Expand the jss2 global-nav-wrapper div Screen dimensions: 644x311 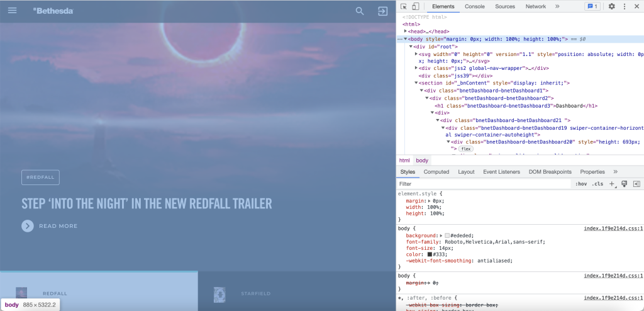pos(416,68)
